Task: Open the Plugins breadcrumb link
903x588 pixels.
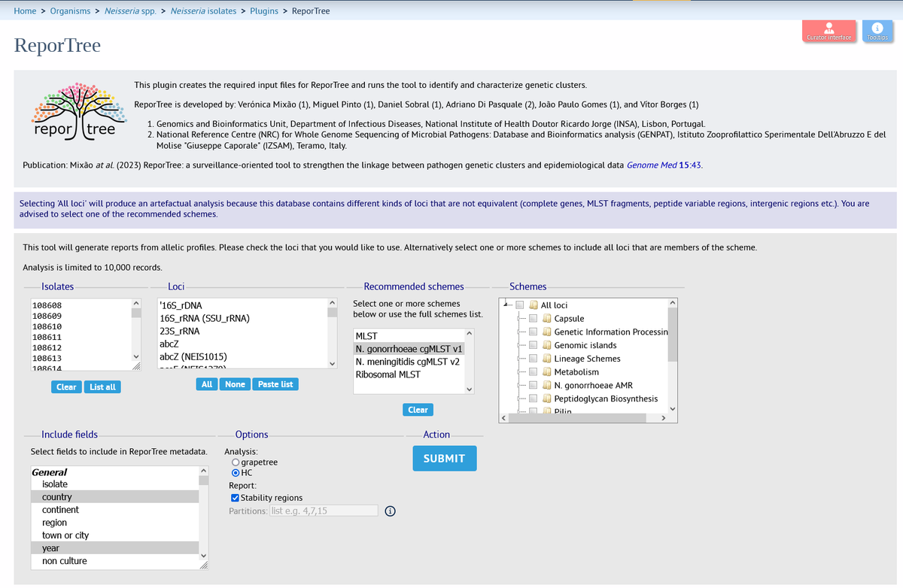Action: [264, 11]
